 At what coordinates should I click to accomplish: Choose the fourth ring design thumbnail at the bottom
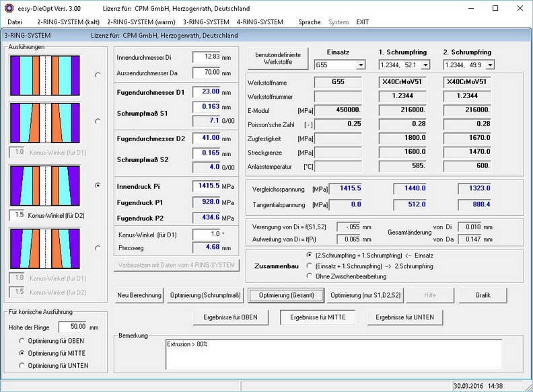tap(44, 248)
